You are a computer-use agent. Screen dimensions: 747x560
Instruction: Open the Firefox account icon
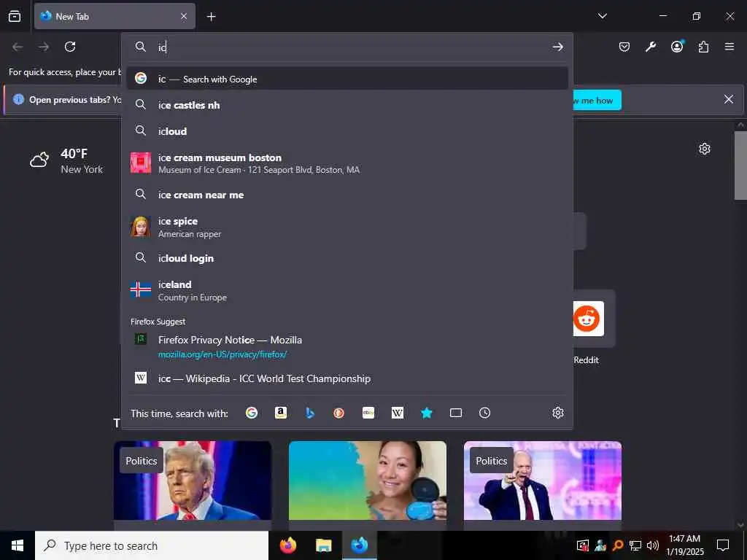point(677,46)
